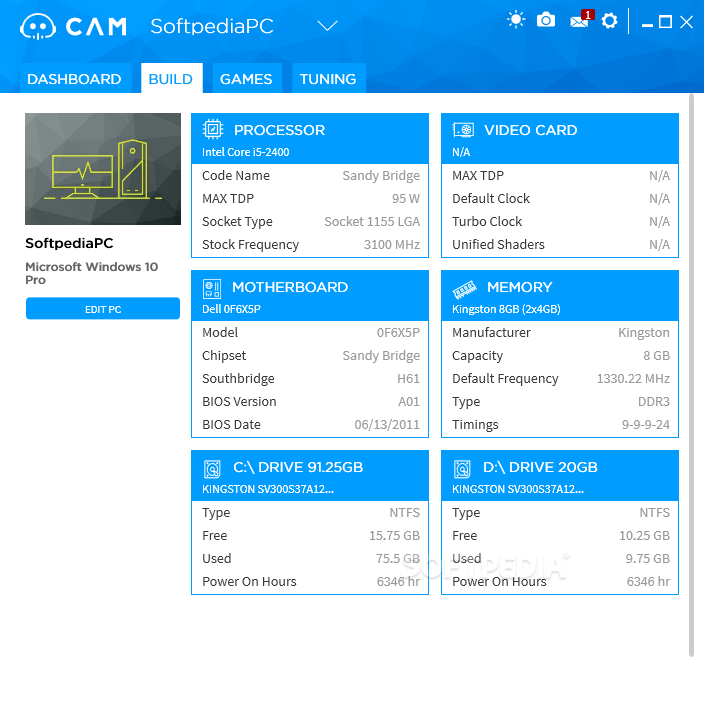Click the 9-9-9-24 timings value
The width and height of the screenshot is (704, 712).
click(645, 425)
